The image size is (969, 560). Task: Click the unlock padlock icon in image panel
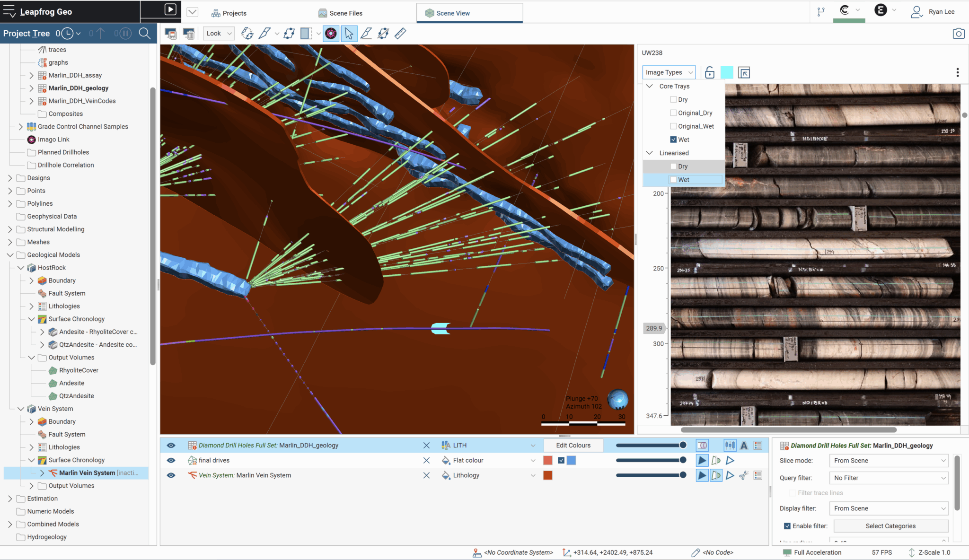click(709, 72)
